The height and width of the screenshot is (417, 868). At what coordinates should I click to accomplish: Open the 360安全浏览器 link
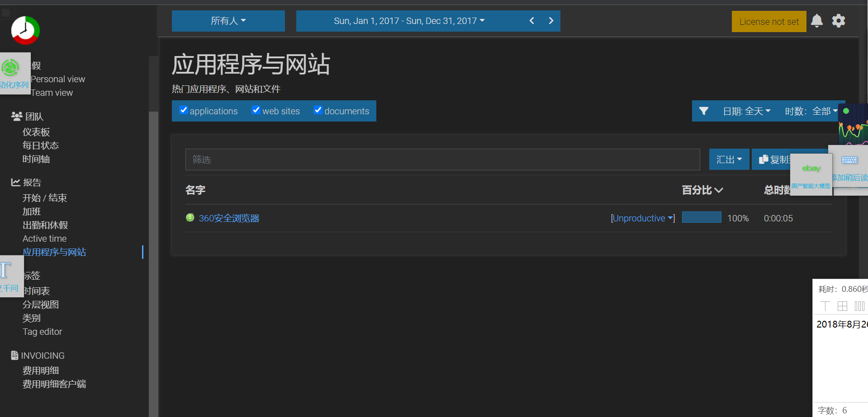click(x=229, y=218)
